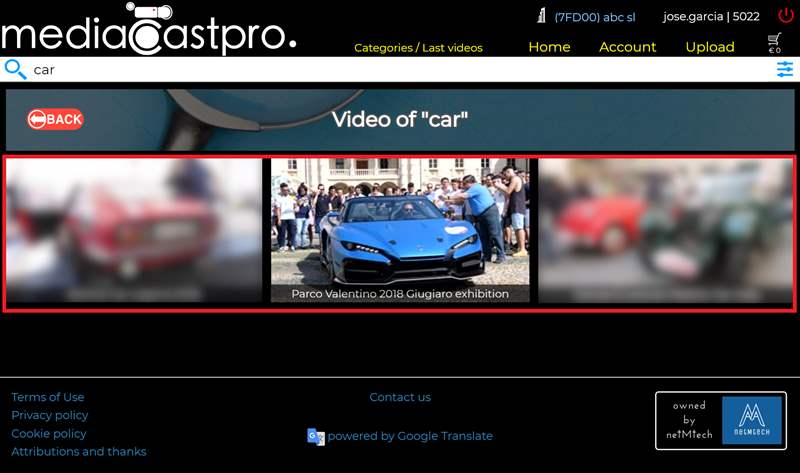Click the red power logout icon
Viewport: 800px width, 473px height.
click(x=785, y=15)
